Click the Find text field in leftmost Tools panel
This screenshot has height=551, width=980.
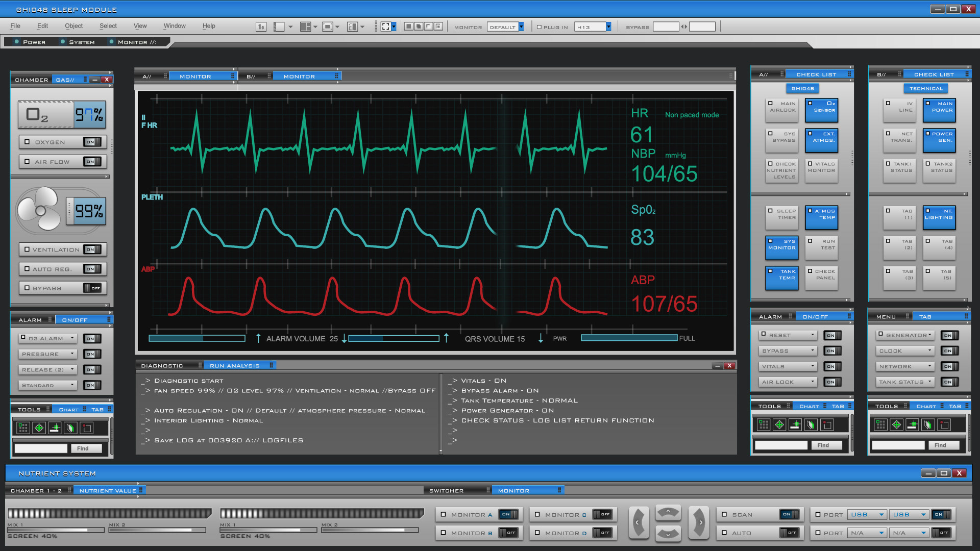pos(41,448)
